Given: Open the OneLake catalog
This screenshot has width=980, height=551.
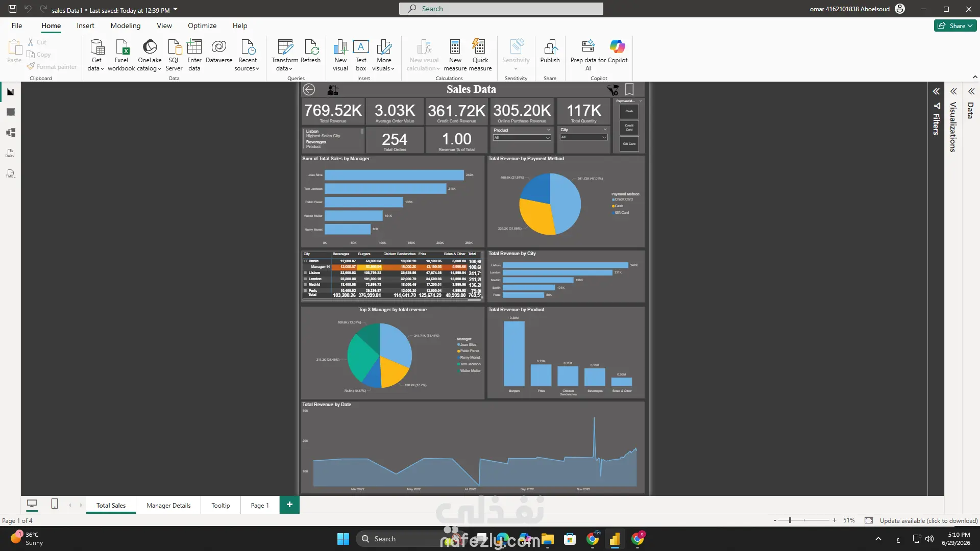Looking at the screenshot, I should 149,55.
